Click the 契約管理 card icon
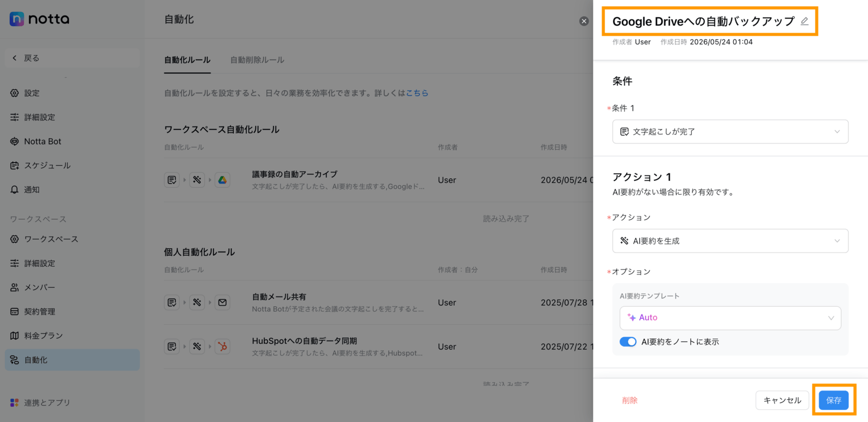 pos(15,312)
